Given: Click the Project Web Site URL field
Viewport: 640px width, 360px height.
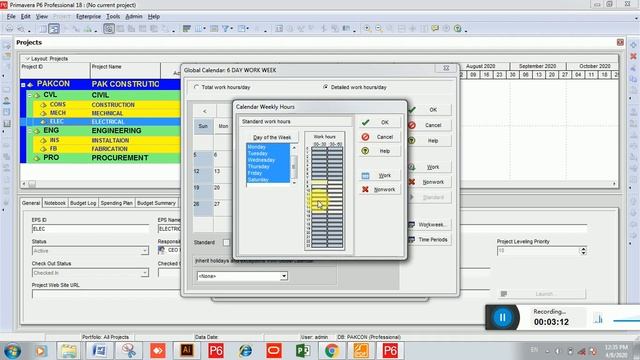Looking at the screenshot, I should coord(106,294).
